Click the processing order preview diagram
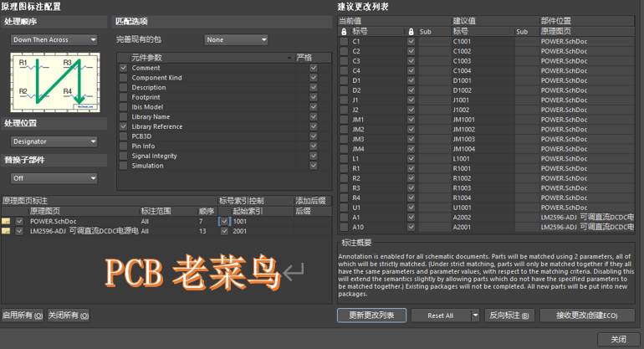Screen dimensions: 644x349 (54, 82)
